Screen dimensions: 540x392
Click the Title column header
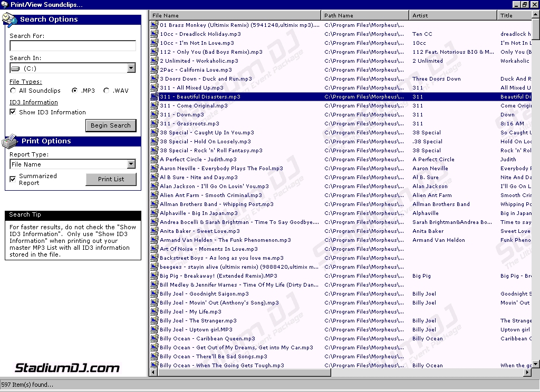click(x=515, y=15)
